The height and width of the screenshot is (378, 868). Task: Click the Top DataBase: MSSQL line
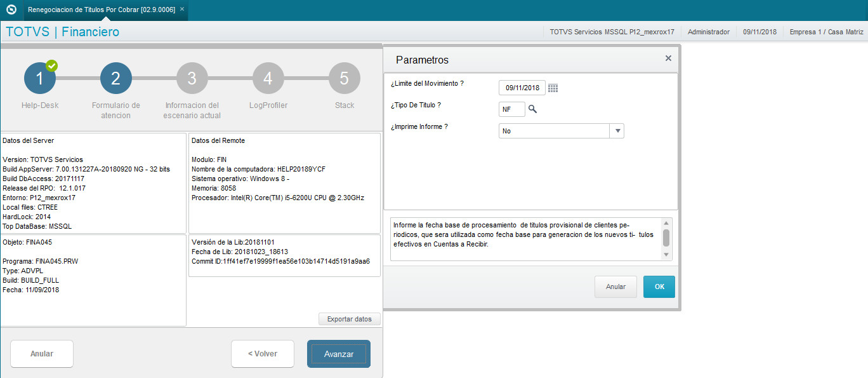37,226
